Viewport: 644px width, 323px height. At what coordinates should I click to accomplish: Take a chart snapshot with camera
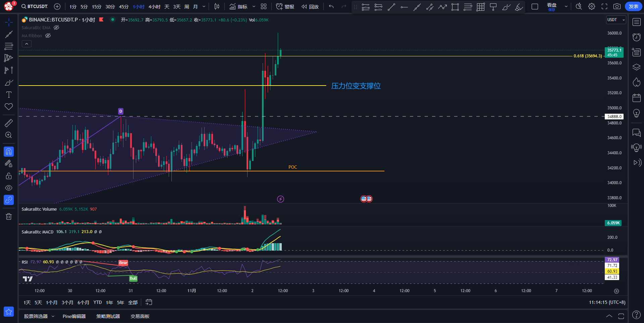[x=617, y=6]
